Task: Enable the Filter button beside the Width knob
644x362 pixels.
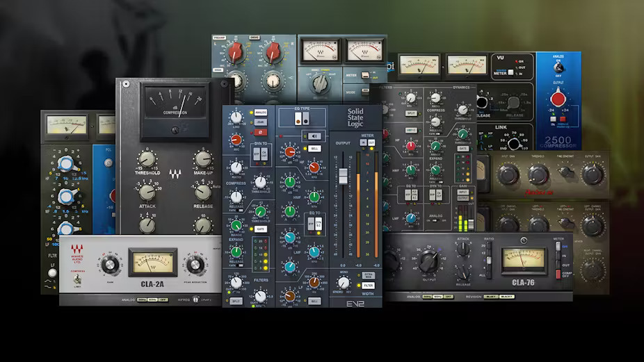Action: coord(369,286)
